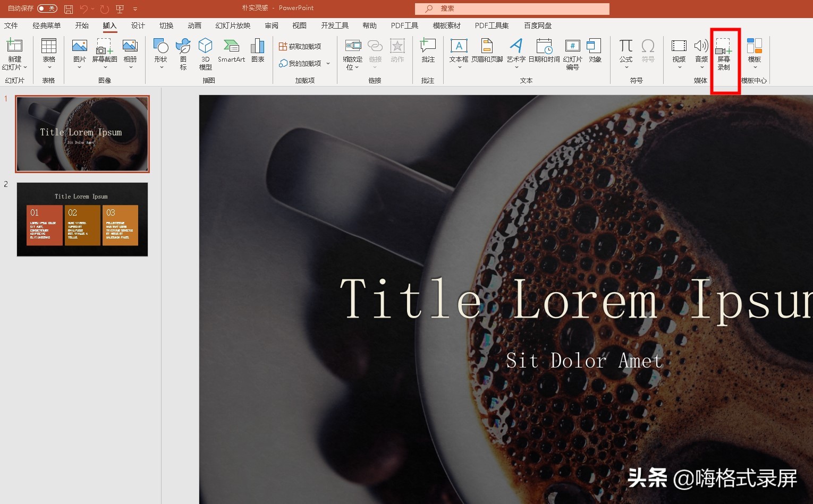Toggle the 自动保存 (AutoSave) switch
813x504 pixels.
tap(47, 8)
